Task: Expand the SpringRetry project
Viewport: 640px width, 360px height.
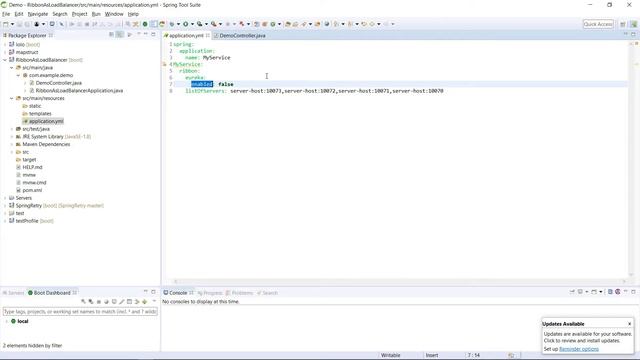Action: tap(5, 206)
